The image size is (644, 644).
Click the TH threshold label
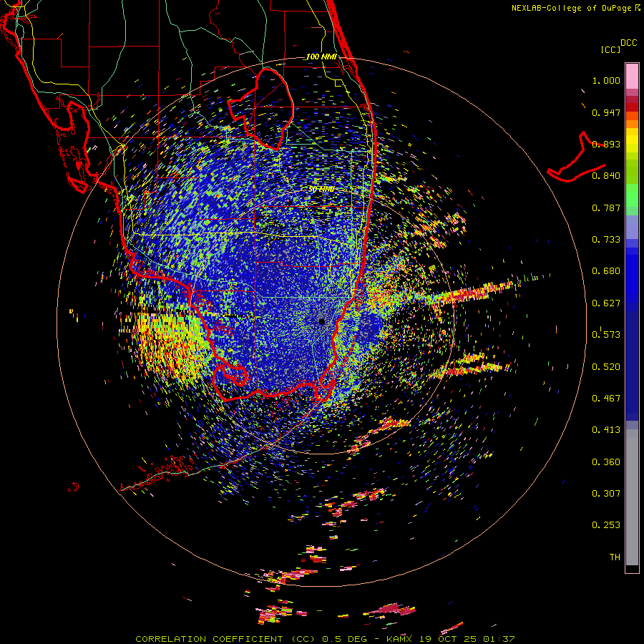615,557
